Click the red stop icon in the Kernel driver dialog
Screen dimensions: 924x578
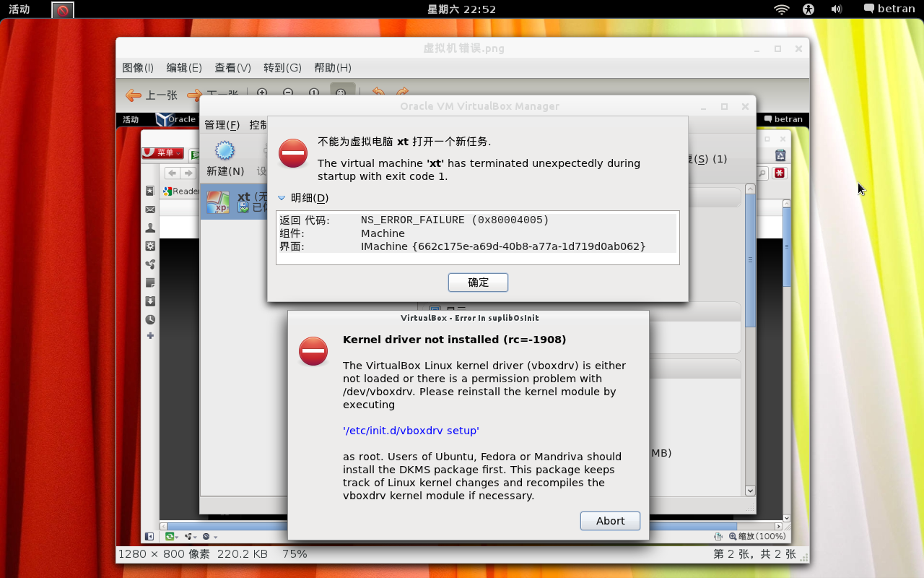[x=313, y=352]
